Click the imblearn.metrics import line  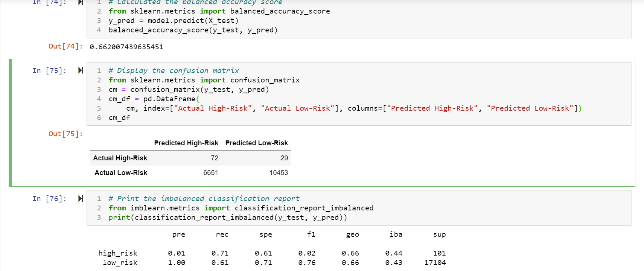click(241, 208)
